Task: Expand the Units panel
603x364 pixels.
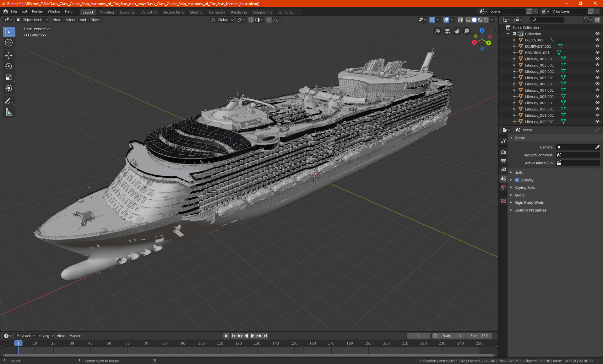Action: (x=519, y=173)
